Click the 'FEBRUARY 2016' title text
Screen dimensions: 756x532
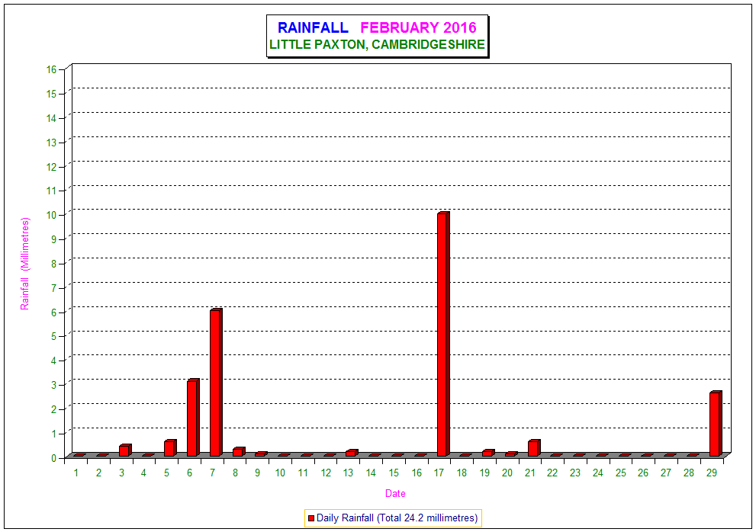(418, 27)
